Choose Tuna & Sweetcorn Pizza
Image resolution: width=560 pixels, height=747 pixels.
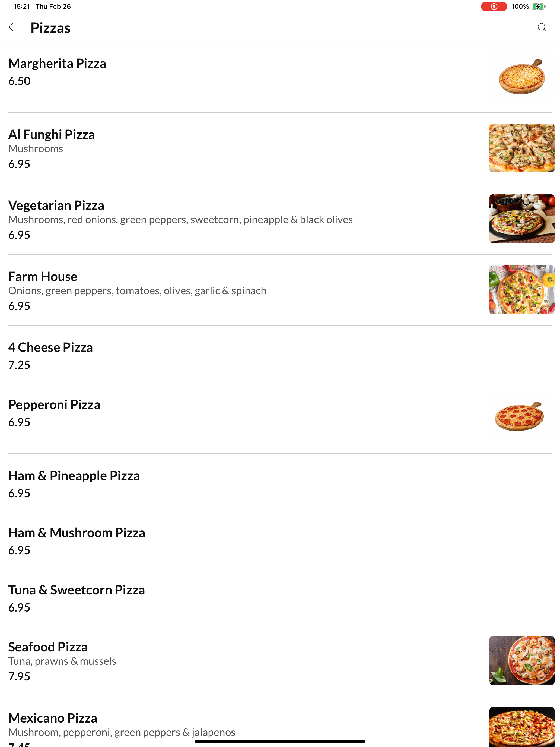[x=280, y=597]
